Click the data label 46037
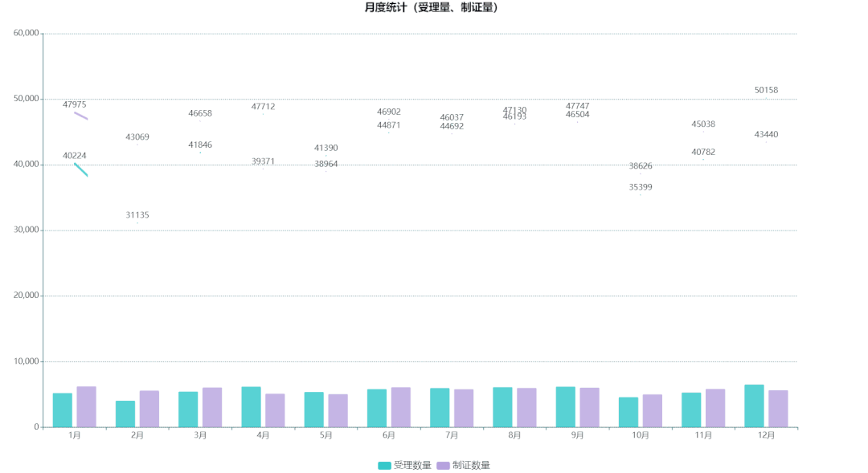The image size is (868, 473). pos(452,118)
